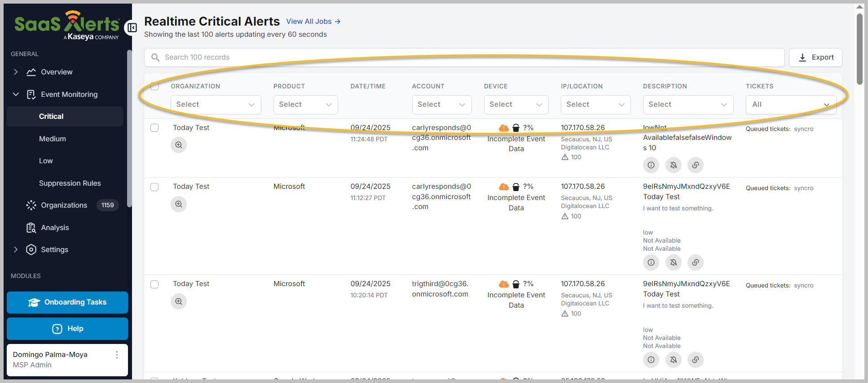
Task: Check the first alert row checkbox
Action: [x=154, y=128]
